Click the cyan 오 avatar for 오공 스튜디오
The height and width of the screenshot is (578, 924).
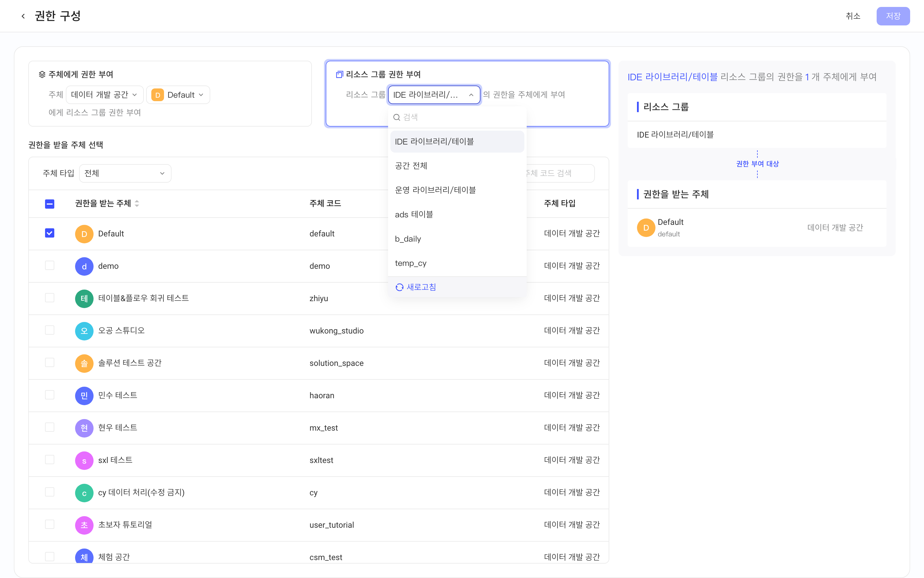84,331
